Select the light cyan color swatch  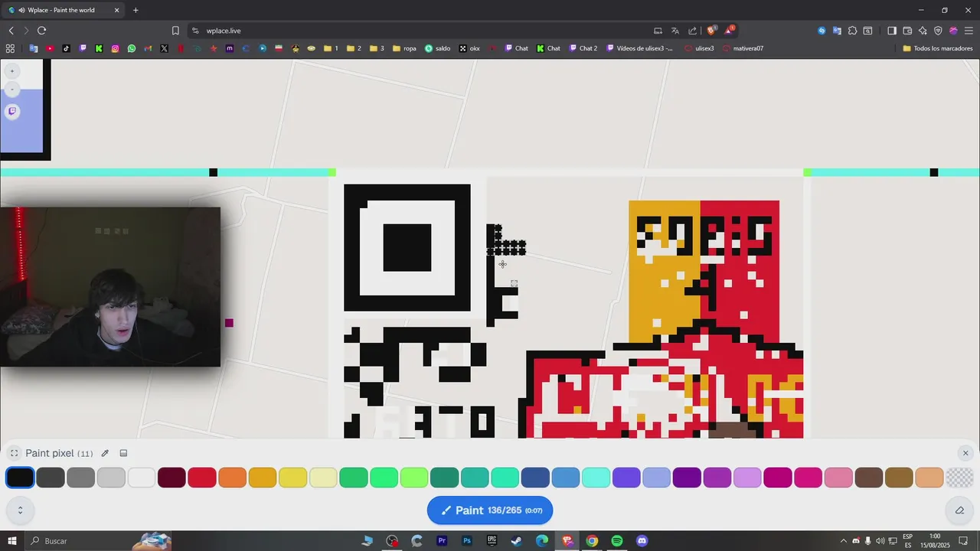[x=596, y=478]
